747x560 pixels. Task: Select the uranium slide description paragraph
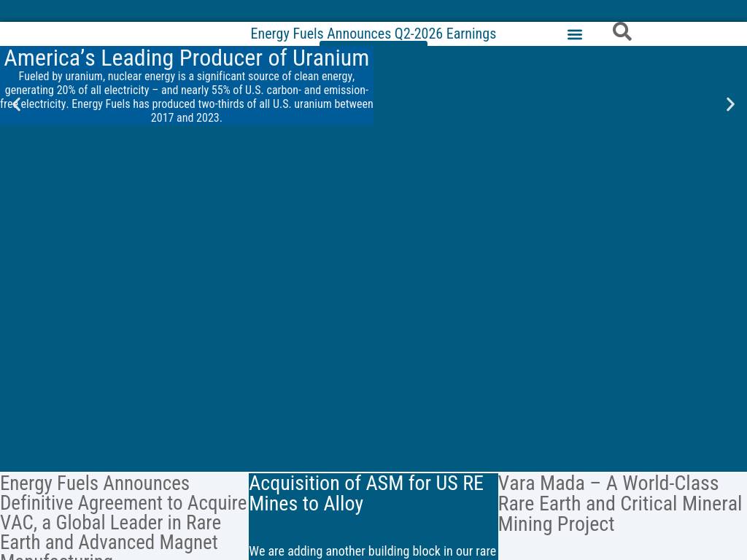(x=186, y=97)
